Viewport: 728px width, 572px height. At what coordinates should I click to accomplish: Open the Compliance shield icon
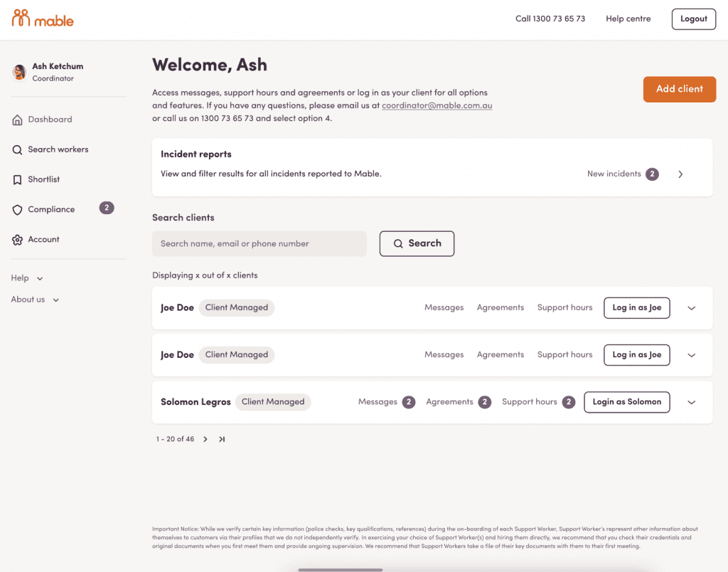pos(17,210)
